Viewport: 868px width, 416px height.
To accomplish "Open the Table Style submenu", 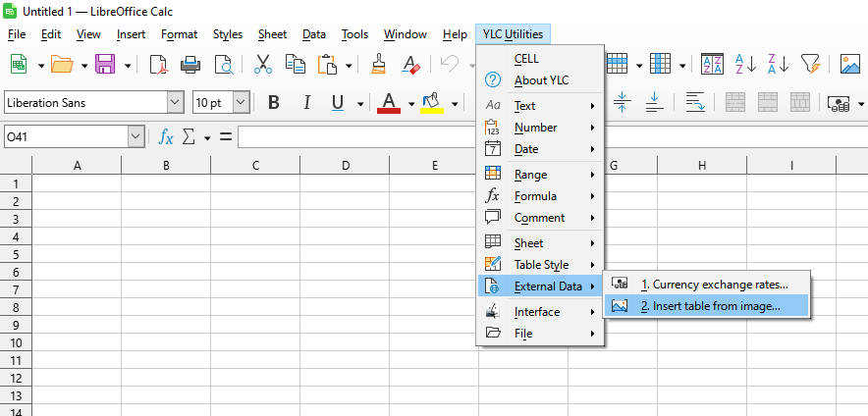I will (x=541, y=265).
